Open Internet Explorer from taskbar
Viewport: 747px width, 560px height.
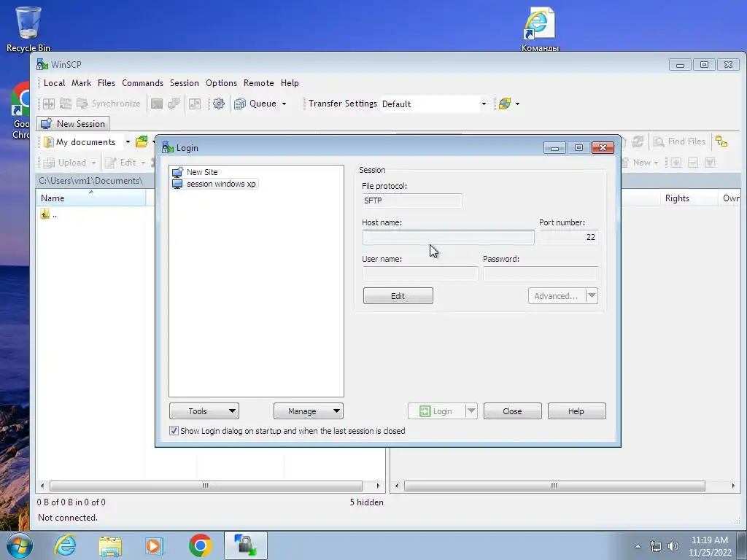coord(65,545)
